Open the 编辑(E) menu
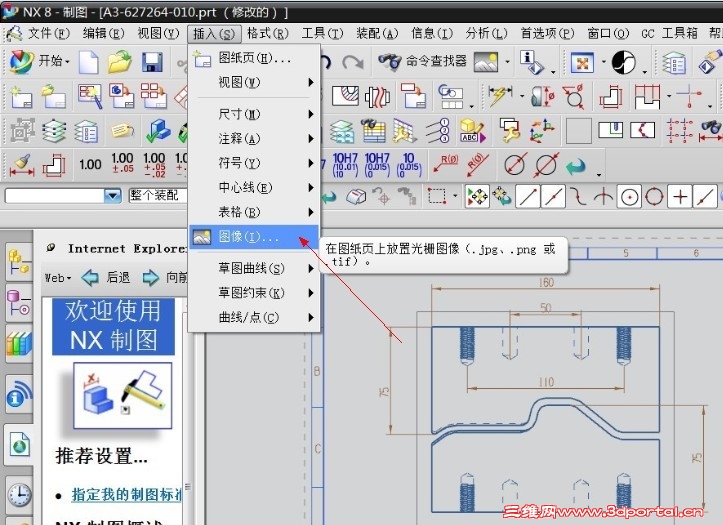 pos(103,33)
